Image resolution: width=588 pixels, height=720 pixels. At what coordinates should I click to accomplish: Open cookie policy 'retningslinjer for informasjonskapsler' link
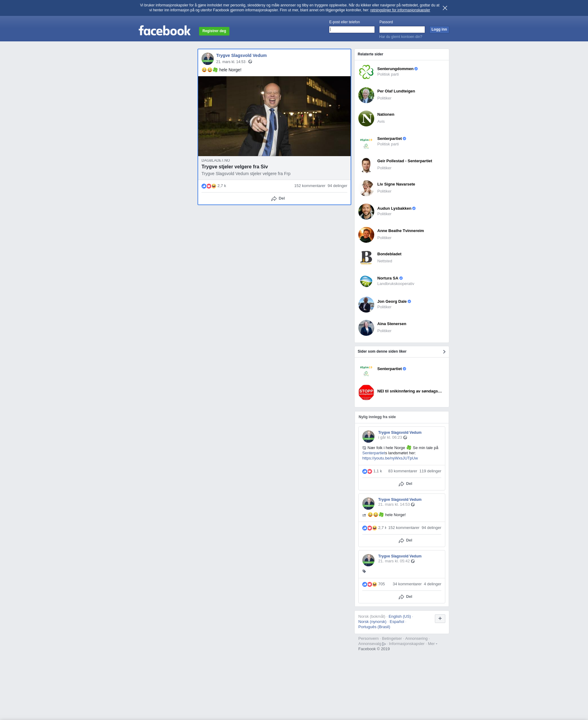[x=400, y=10]
